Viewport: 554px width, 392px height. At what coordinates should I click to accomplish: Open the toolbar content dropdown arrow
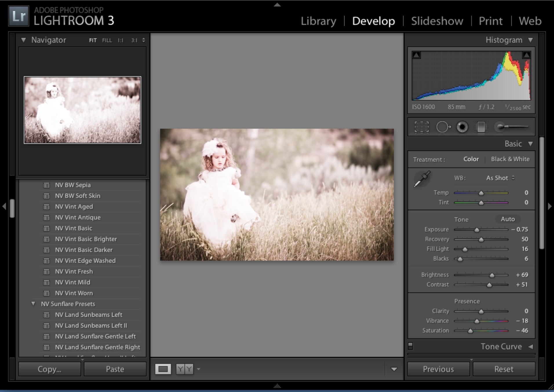[394, 369]
